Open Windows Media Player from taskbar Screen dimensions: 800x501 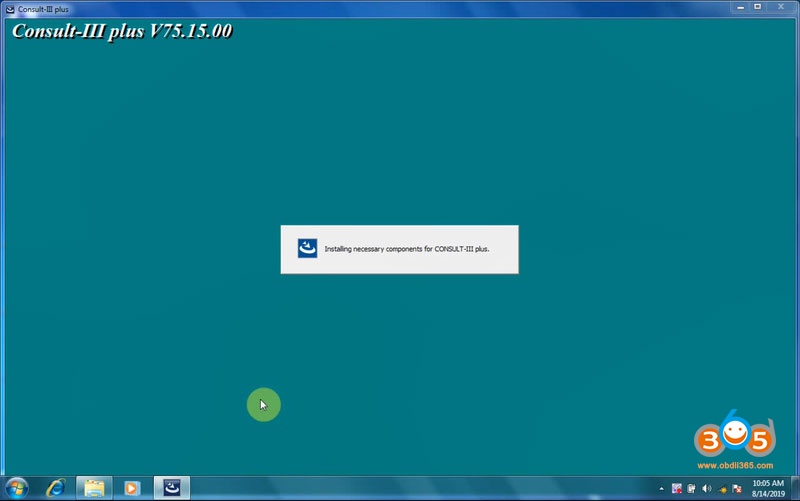(132, 488)
